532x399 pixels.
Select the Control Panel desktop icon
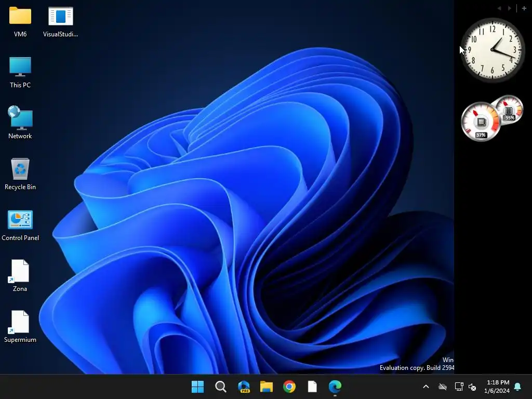click(x=20, y=224)
